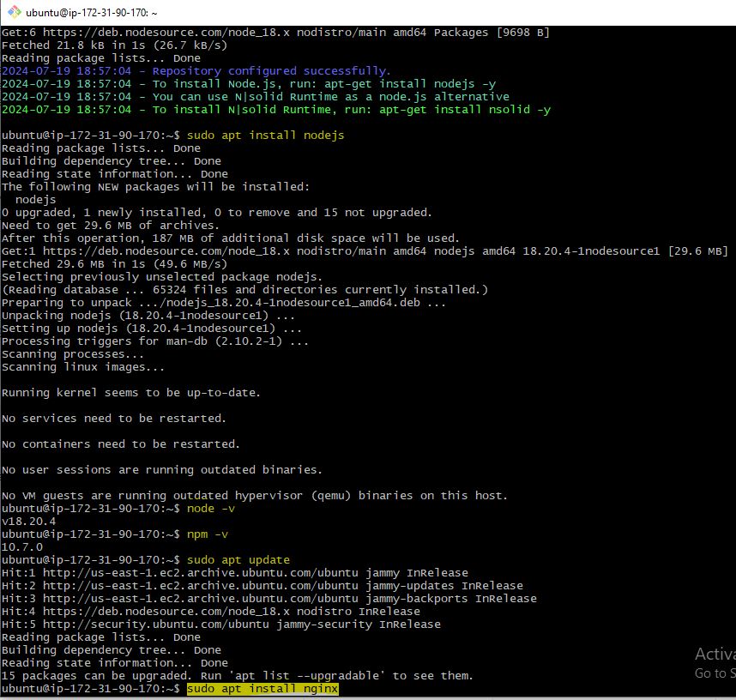
Task: Click the highlighted 'sudo apt install nginx' command
Action: coord(262,689)
